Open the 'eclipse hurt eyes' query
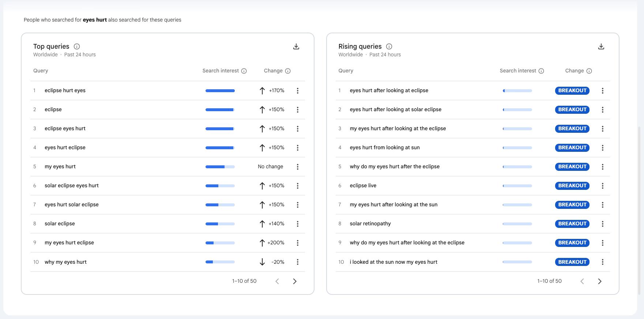644x319 pixels. pyautogui.click(x=65, y=90)
